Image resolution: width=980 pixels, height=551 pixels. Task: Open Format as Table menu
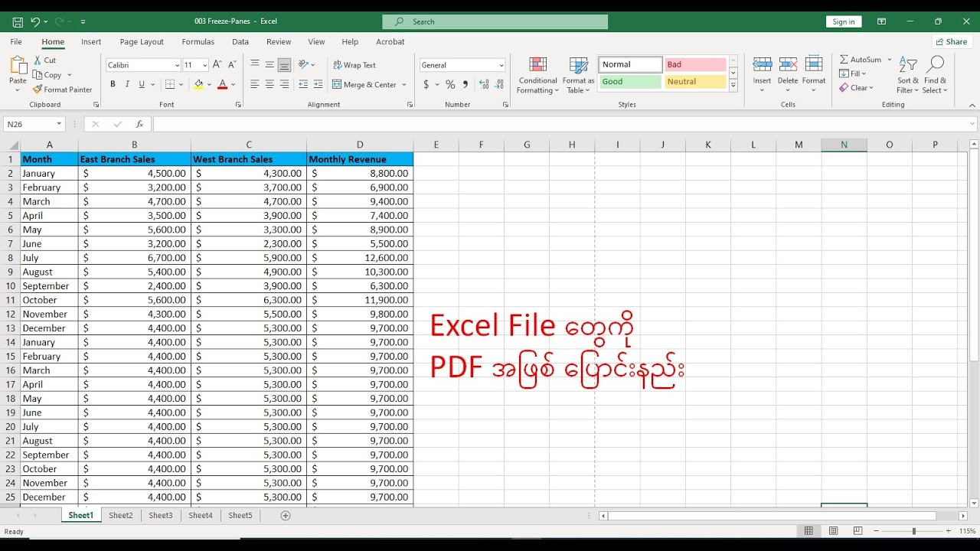point(578,76)
